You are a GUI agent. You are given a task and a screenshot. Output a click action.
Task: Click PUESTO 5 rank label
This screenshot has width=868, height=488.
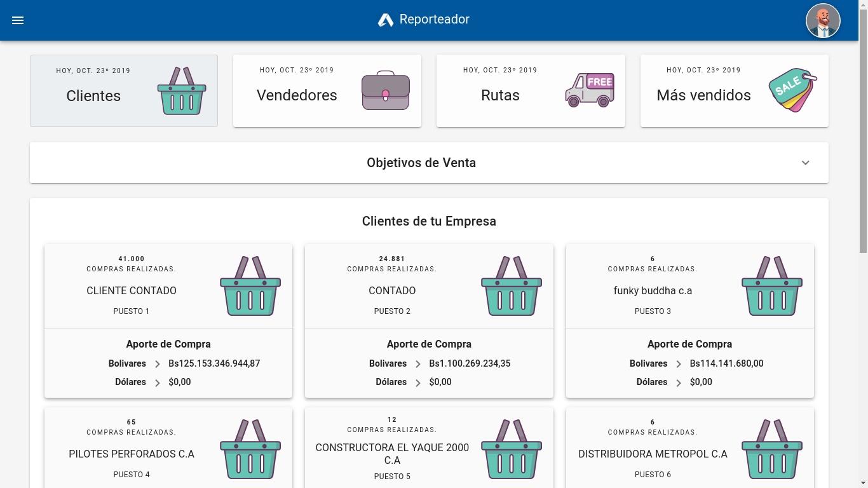[x=392, y=477]
